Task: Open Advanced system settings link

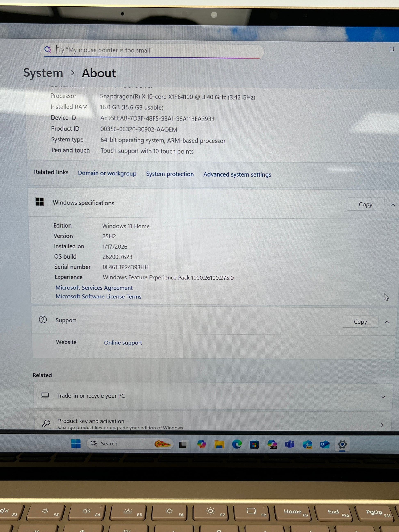Action: (237, 174)
